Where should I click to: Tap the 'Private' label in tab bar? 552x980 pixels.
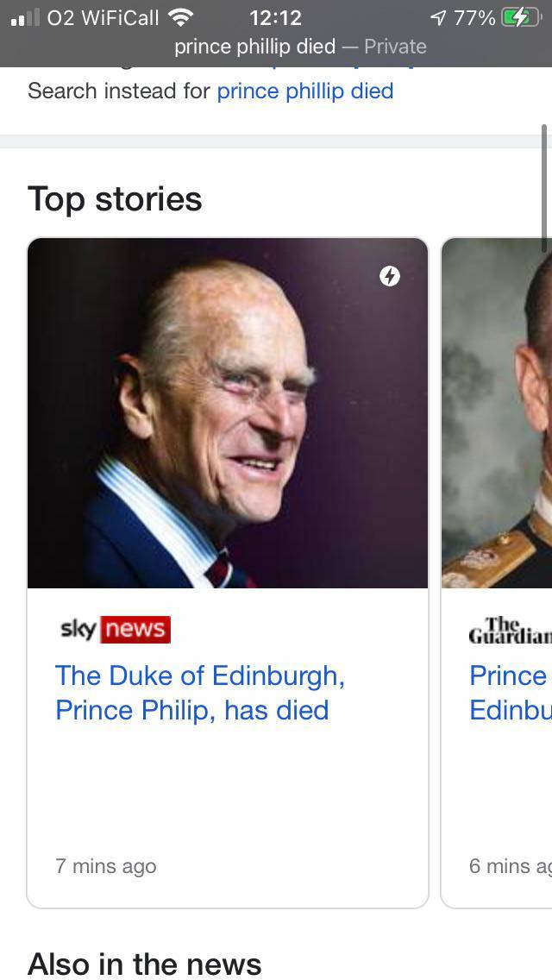pos(396,47)
